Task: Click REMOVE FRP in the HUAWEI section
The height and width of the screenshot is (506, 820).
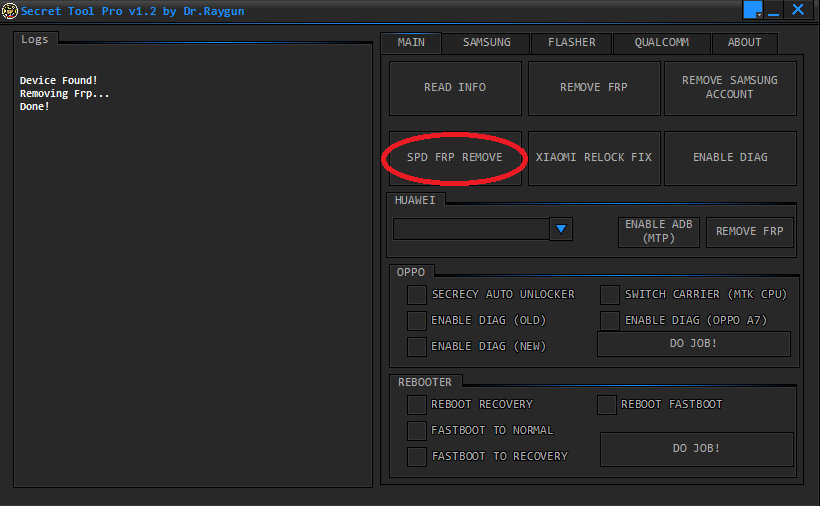Action: point(749,232)
